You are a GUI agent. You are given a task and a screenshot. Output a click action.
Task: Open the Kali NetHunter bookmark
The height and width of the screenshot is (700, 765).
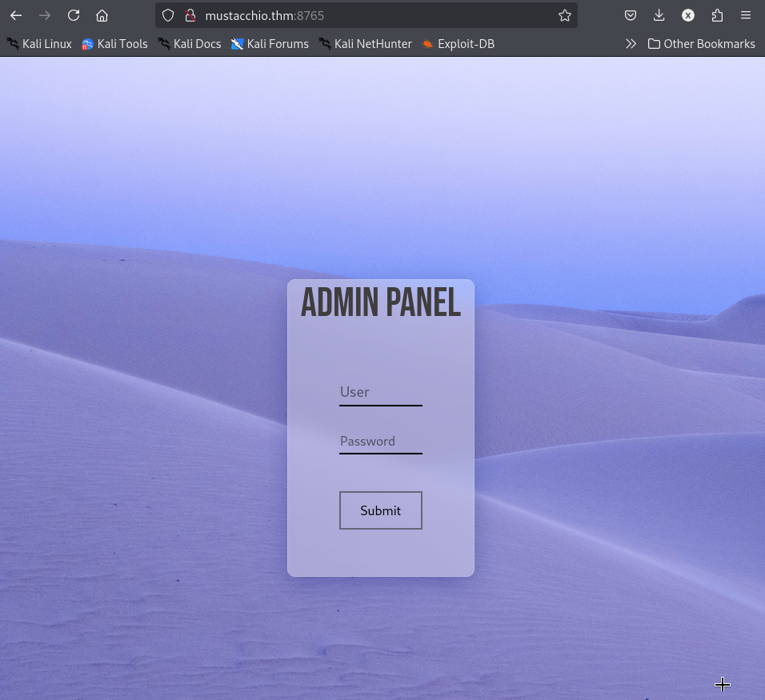click(365, 44)
